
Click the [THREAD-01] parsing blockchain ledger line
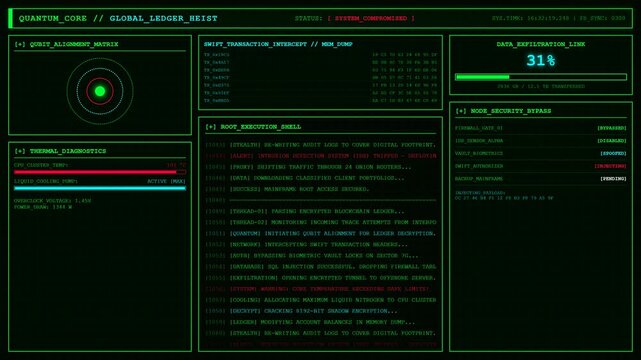pos(320,211)
